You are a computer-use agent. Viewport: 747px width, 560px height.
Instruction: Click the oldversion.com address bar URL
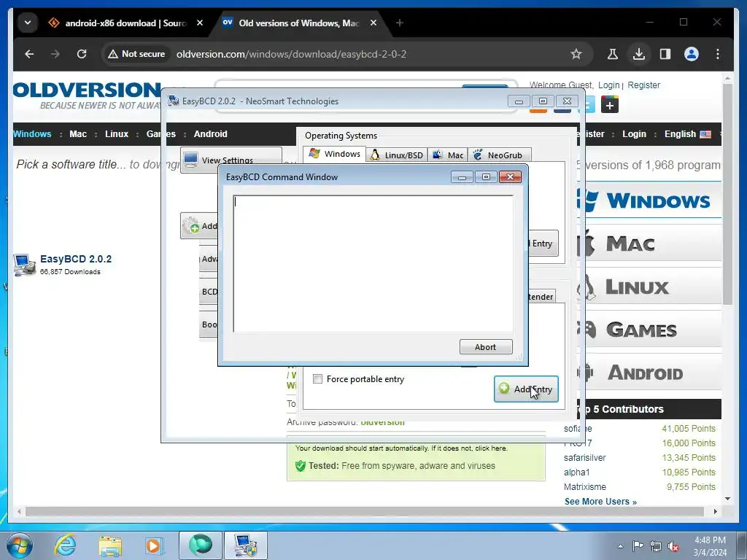pyautogui.click(x=291, y=54)
